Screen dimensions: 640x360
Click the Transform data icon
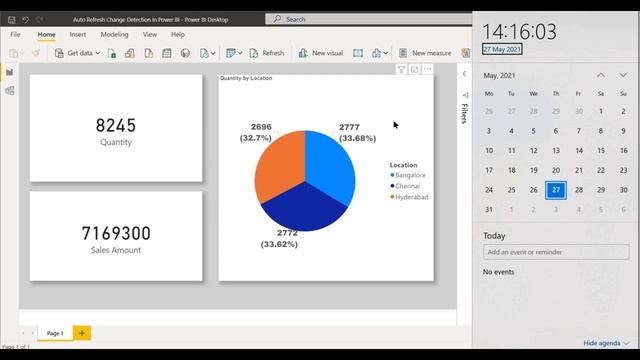tap(231, 53)
